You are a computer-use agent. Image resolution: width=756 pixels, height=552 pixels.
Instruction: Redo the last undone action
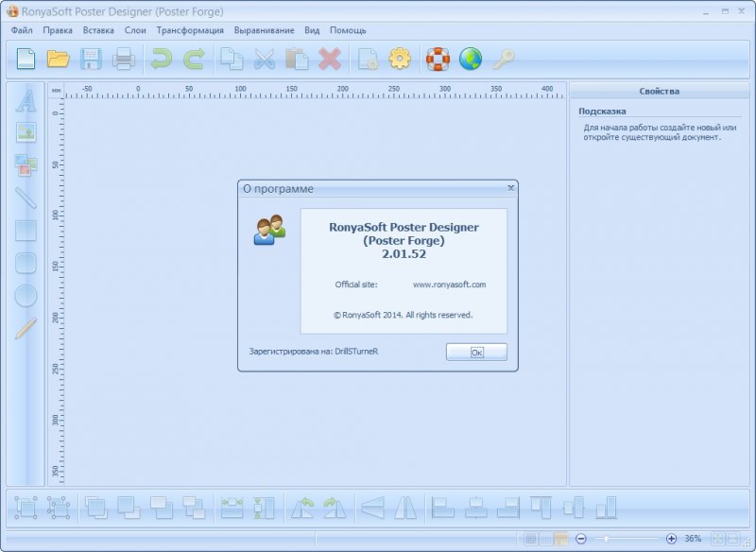tap(194, 60)
